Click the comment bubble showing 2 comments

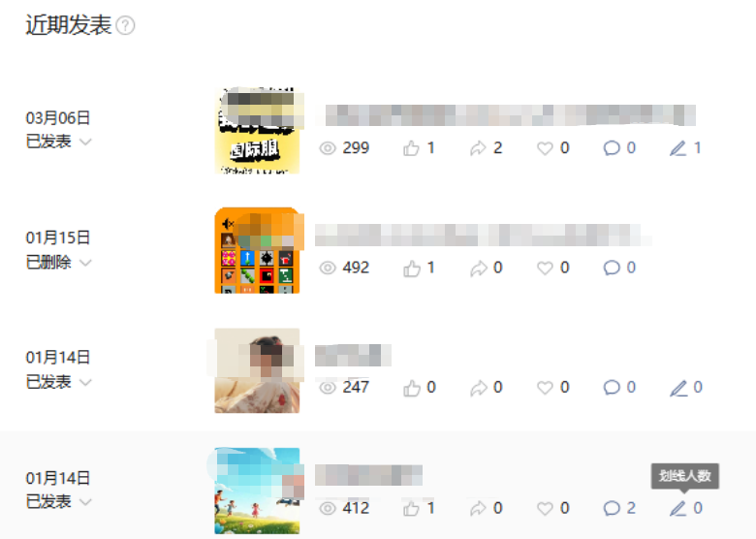click(612, 508)
